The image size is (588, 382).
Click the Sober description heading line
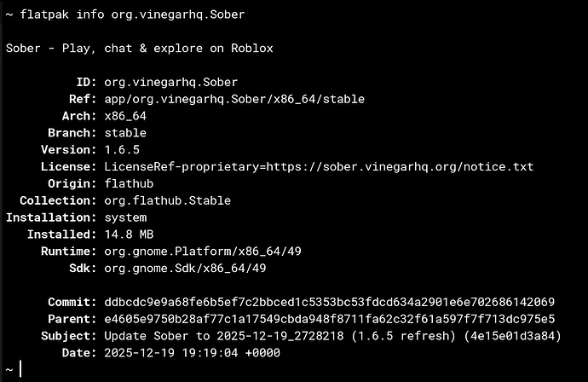(139, 49)
